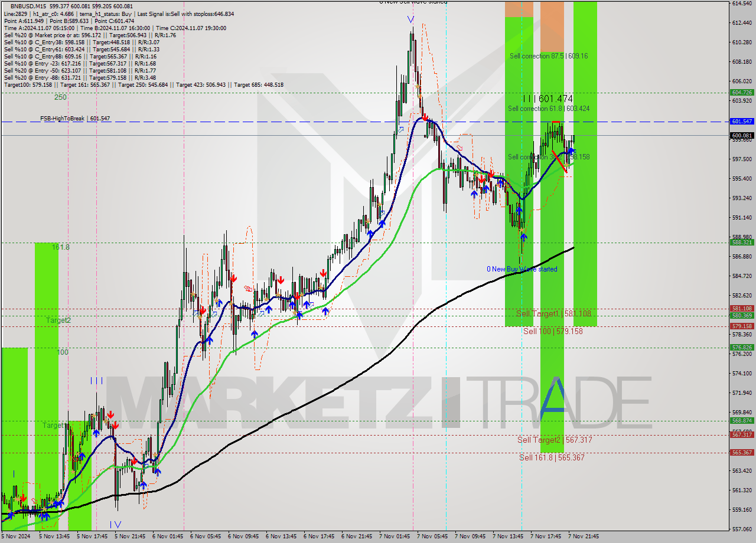Select 'Sell 100 | 579.158' label
This screenshot has height=543, width=756.
(553, 331)
